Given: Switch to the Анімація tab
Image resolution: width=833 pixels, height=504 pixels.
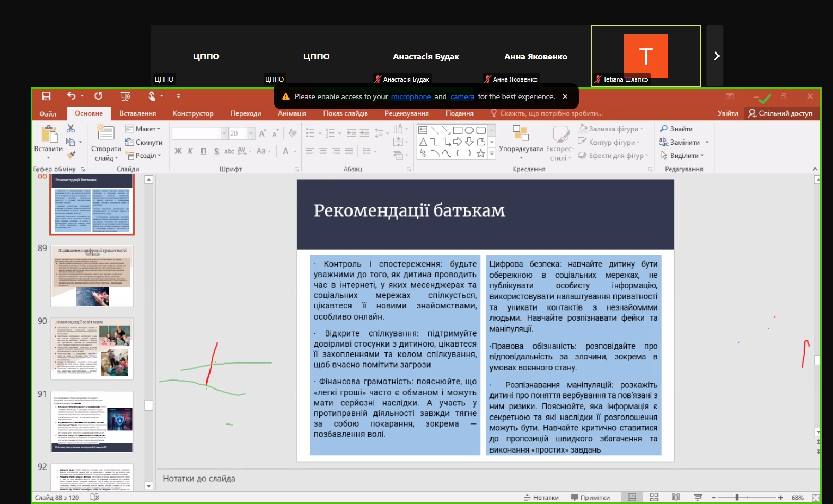Looking at the screenshot, I should point(292,113).
